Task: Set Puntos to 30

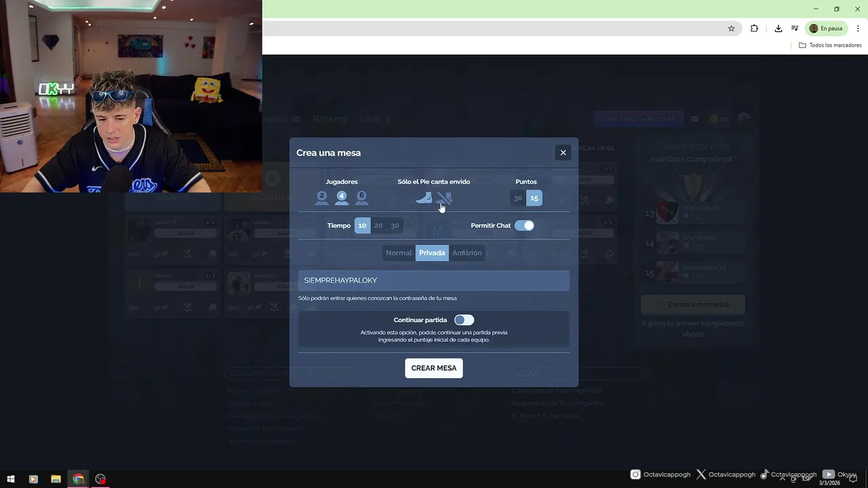Action: pos(518,198)
